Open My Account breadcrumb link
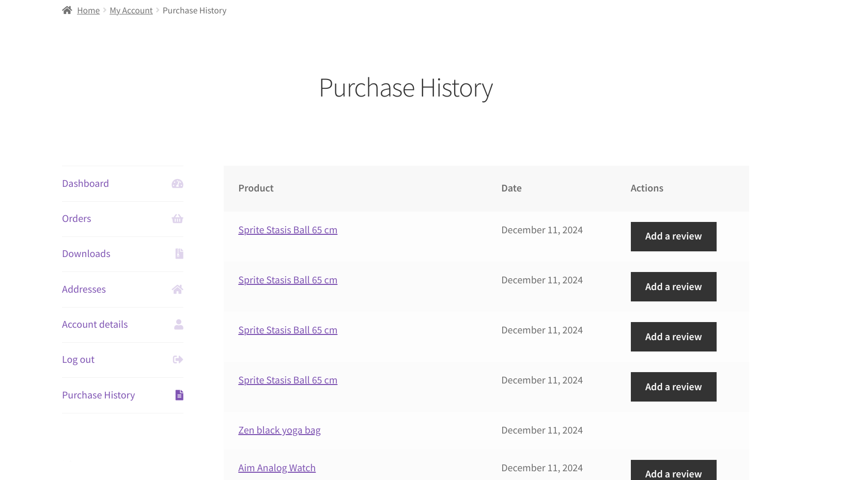868x480 pixels. click(x=131, y=10)
